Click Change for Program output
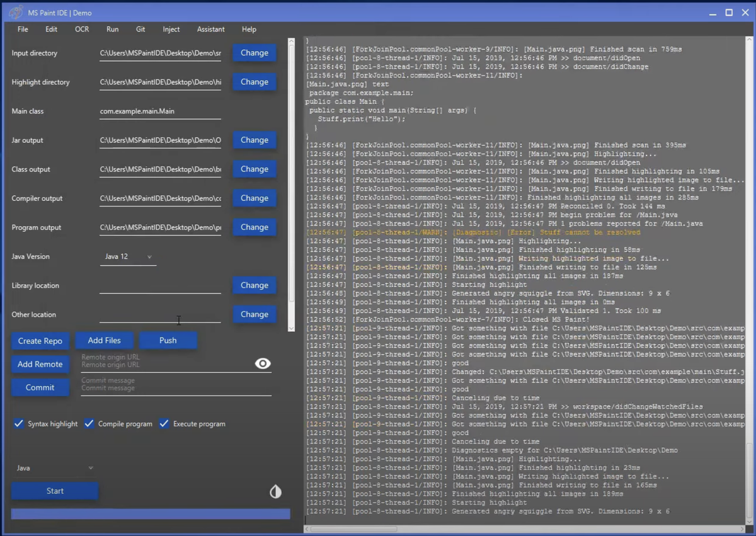The image size is (756, 536). pyautogui.click(x=255, y=227)
